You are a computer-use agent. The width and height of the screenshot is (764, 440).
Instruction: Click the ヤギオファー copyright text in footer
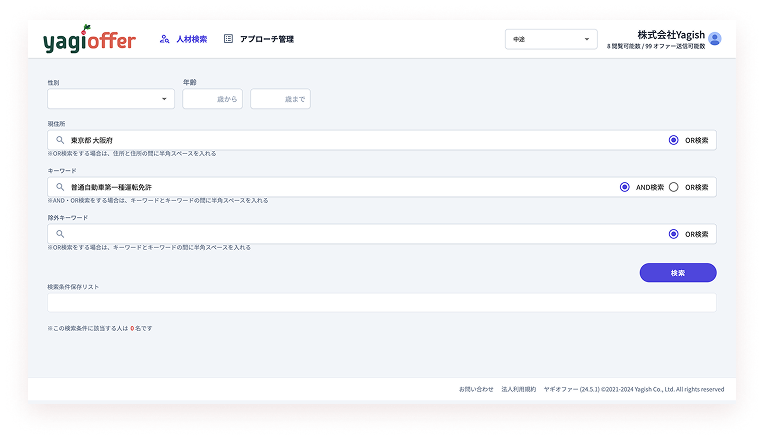tap(634, 389)
